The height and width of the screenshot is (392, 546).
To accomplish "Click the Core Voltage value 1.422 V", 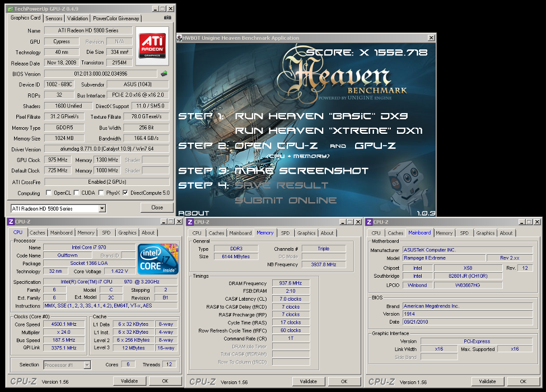I will (x=119, y=271).
